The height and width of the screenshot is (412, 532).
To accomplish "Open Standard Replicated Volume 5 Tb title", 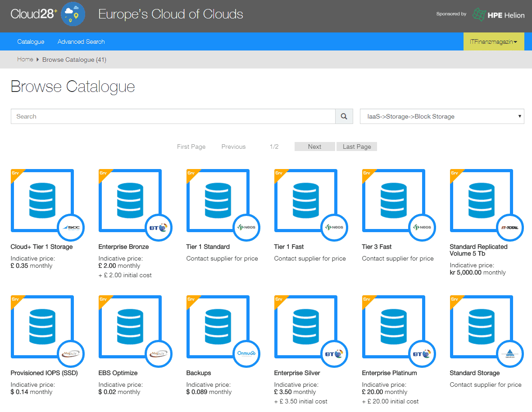I will (478, 250).
